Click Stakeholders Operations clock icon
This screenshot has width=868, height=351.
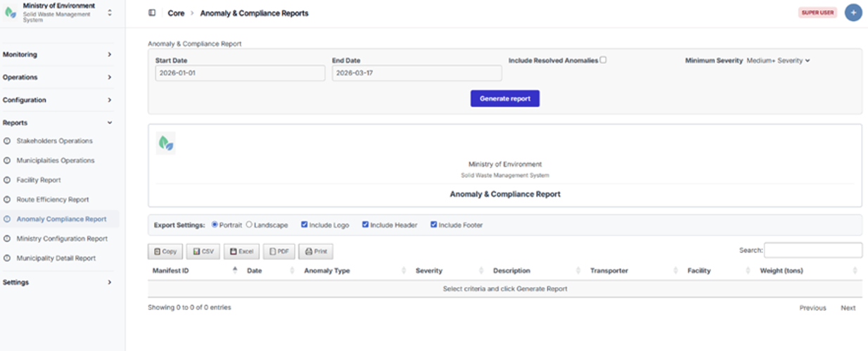coord(8,141)
